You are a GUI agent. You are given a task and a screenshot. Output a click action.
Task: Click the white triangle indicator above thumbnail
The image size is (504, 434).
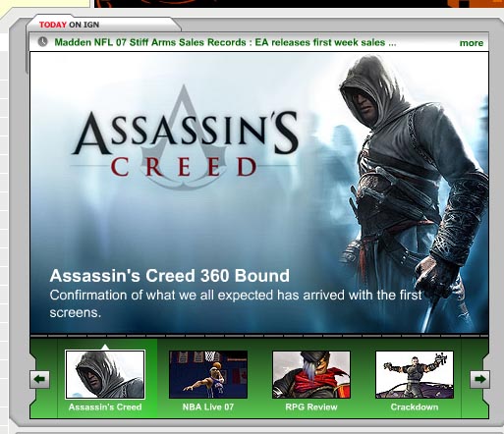(x=105, y=347)
